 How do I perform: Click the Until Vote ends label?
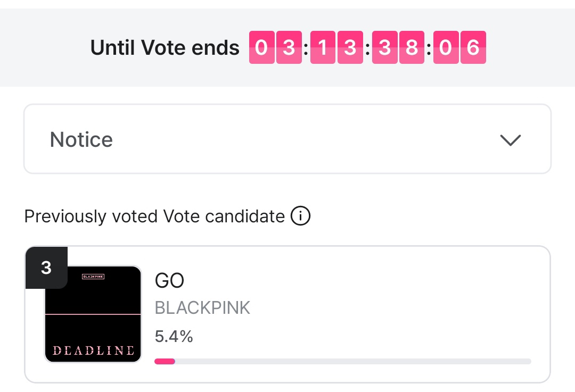point(165,48)
